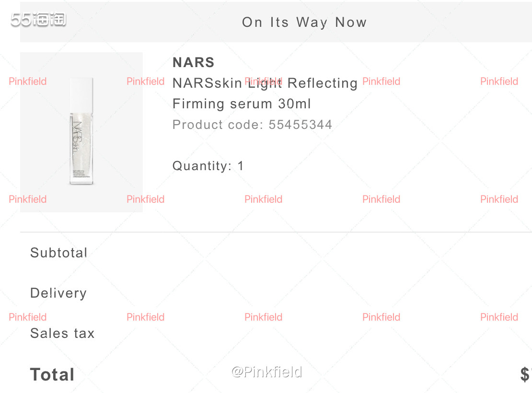Click the NARS brand name
Screen dimensions: 532x393
point(194,62)
